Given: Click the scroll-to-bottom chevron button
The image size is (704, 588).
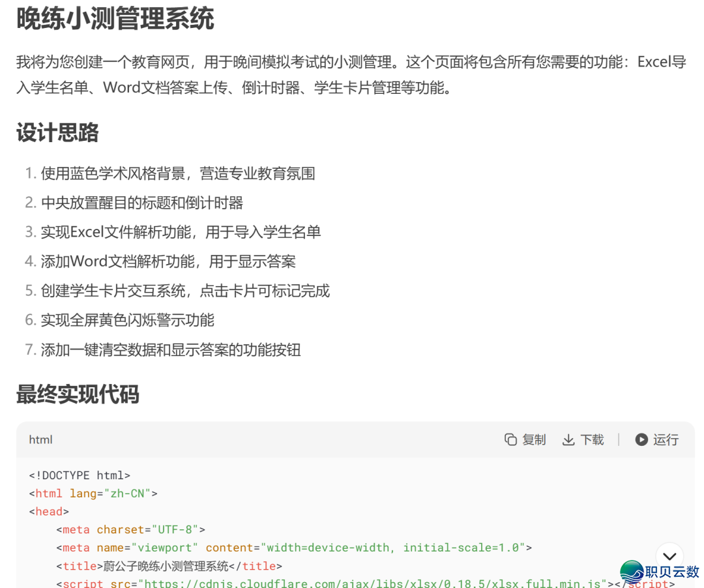Looking at the screenshot, I should (x=669, y=556).
